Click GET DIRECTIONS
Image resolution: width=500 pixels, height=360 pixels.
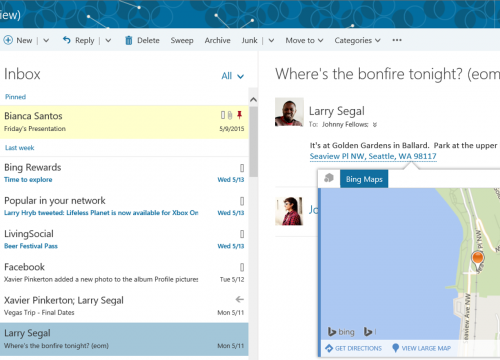point(353,348)
